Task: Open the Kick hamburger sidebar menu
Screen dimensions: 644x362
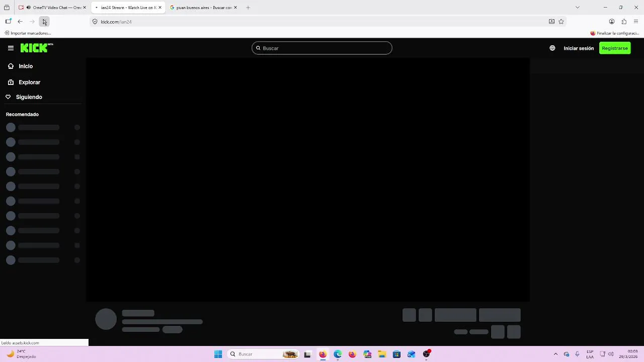Action: [x=11, y=48]
